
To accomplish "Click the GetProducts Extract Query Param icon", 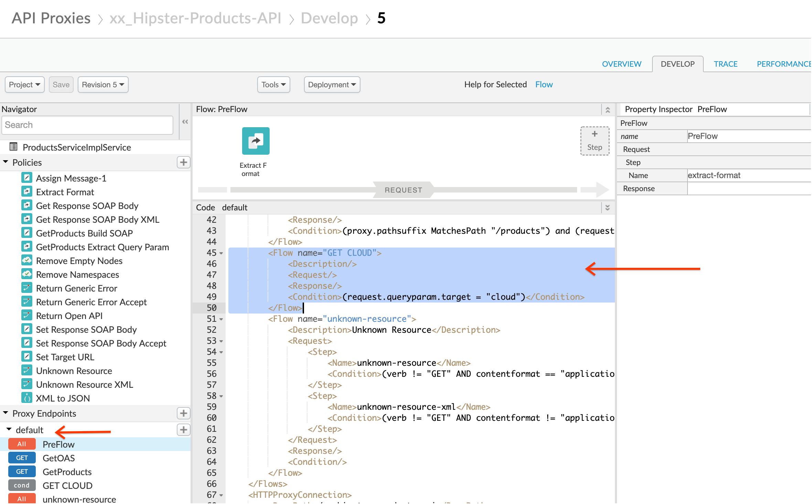I will click(x=27, y=246).
